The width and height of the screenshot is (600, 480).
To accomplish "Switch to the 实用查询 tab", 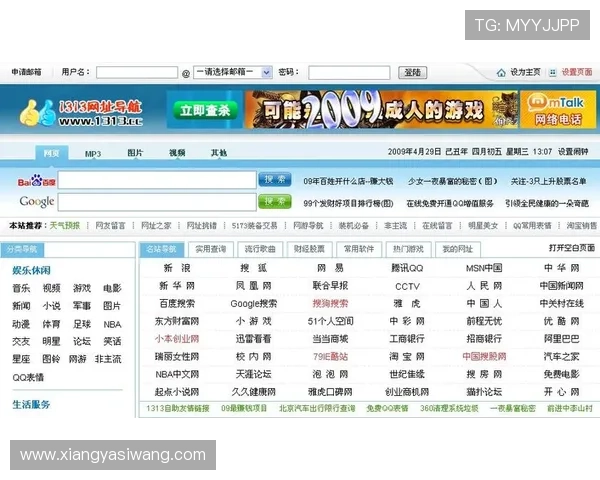I will pyautogui.click(x=210, y=250).
